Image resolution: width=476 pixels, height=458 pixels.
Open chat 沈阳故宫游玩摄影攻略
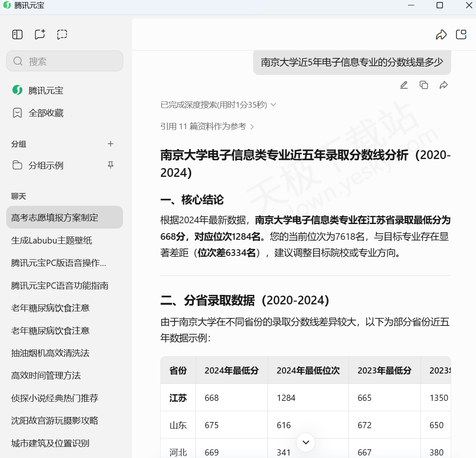(55, 421)
